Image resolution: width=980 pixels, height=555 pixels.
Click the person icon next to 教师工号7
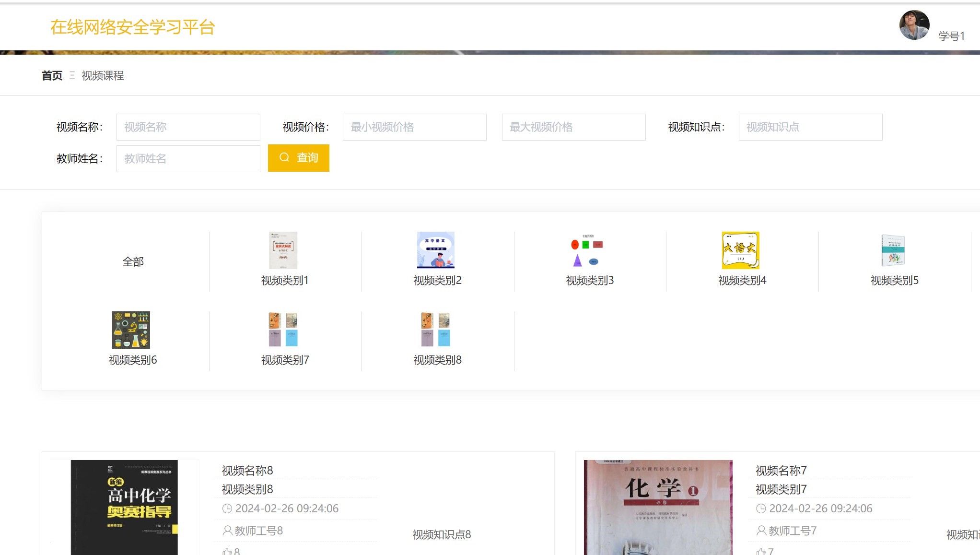click(761, 531)
